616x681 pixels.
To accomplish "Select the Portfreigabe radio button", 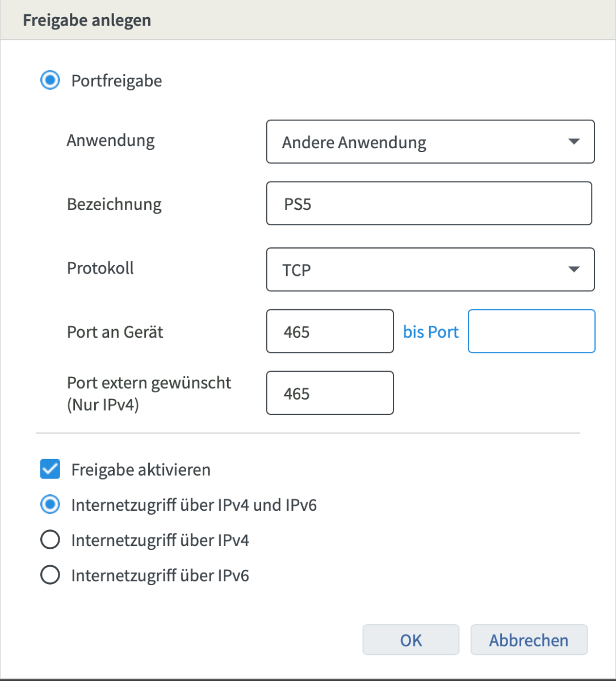I will click(x=50, y=81).
